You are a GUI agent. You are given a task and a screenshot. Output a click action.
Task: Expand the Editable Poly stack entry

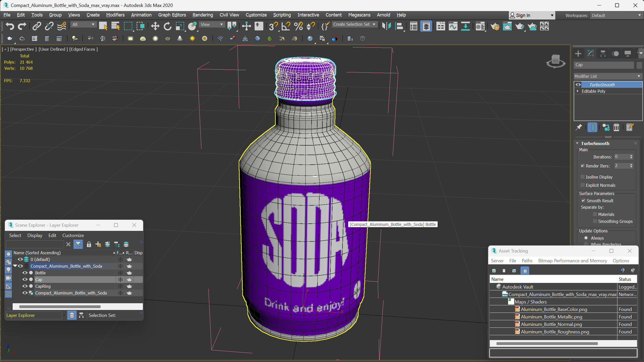[578, 91]
